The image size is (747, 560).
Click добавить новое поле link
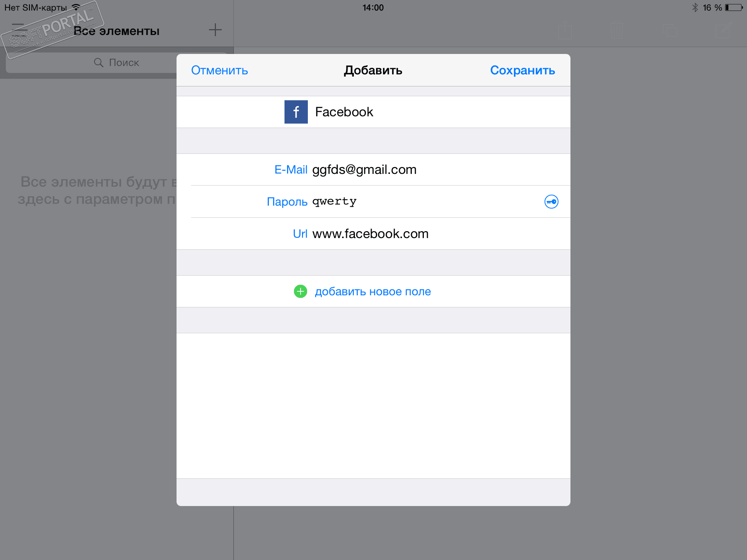(x=373, y=292)
